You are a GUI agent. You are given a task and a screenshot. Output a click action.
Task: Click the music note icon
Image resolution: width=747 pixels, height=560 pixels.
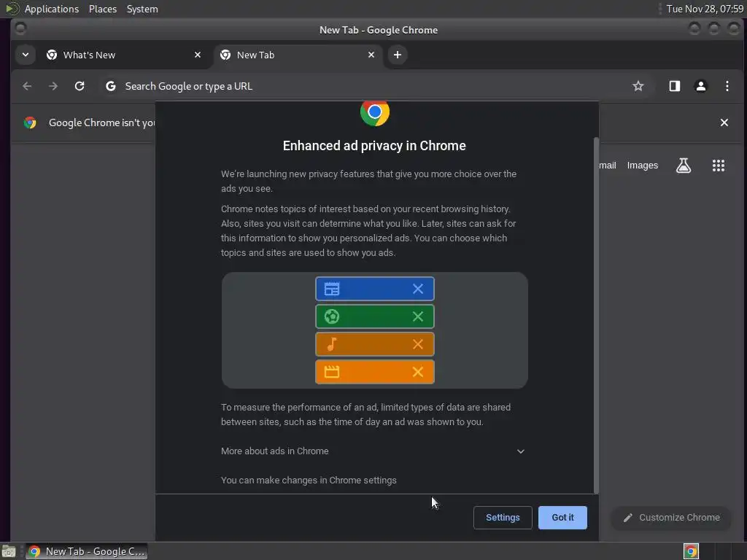[332, 344]
